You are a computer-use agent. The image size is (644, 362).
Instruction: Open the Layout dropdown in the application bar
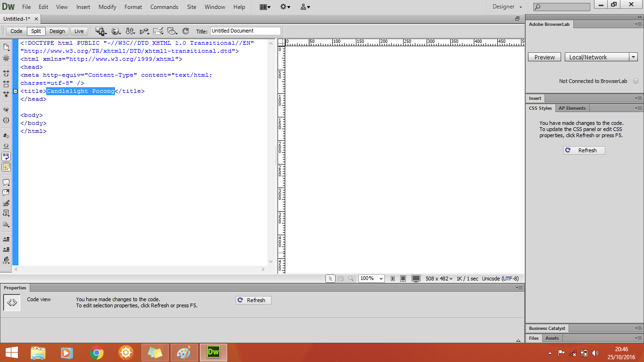[x=265, y=7]
